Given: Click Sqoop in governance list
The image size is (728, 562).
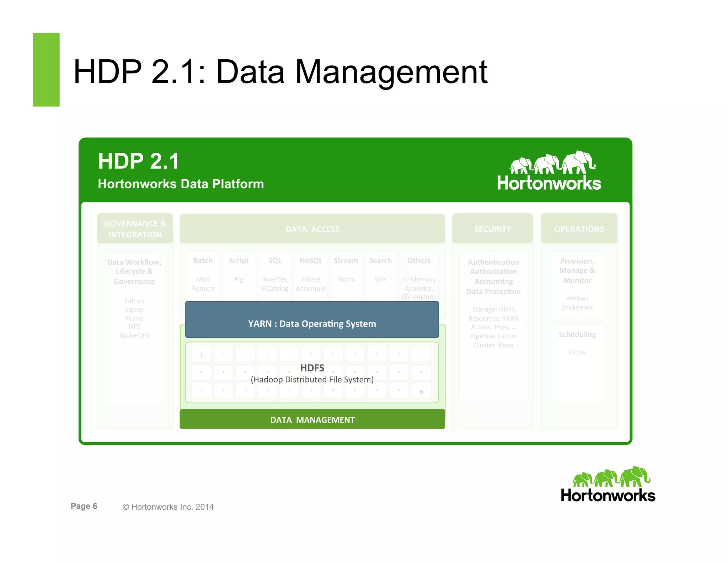Looking at the screenshot, I should (x=134, y=309).
